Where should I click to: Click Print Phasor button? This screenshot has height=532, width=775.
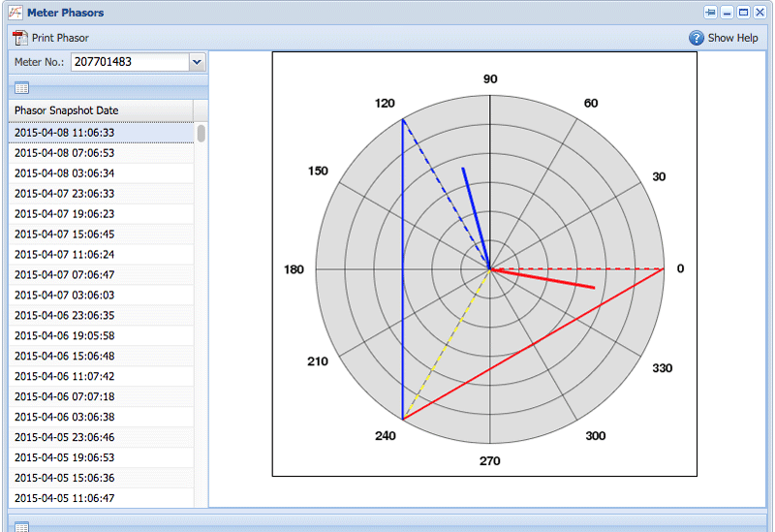coord(51,38)
